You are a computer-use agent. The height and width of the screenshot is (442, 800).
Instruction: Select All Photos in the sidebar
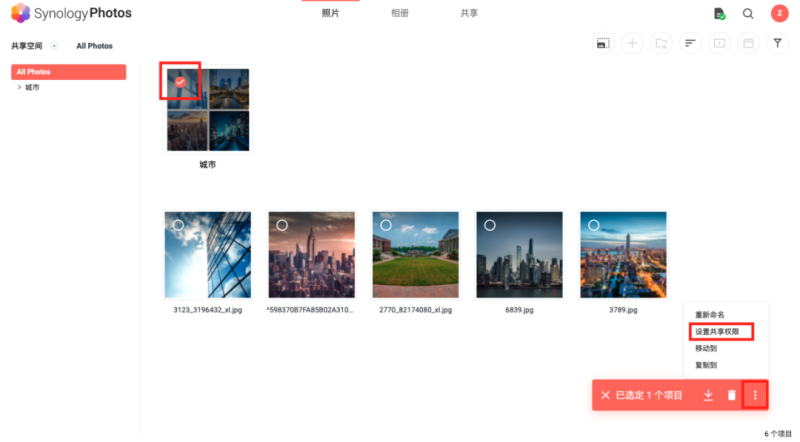68,72
